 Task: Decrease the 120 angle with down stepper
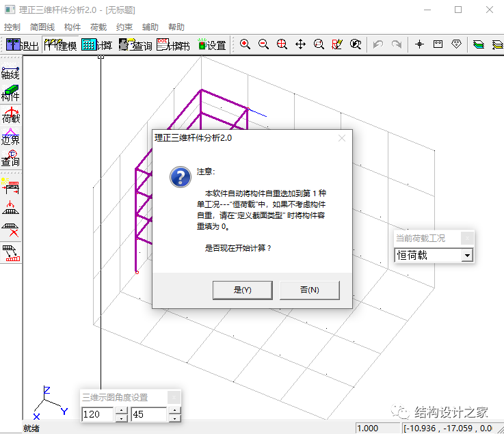(x=121, y=418)
